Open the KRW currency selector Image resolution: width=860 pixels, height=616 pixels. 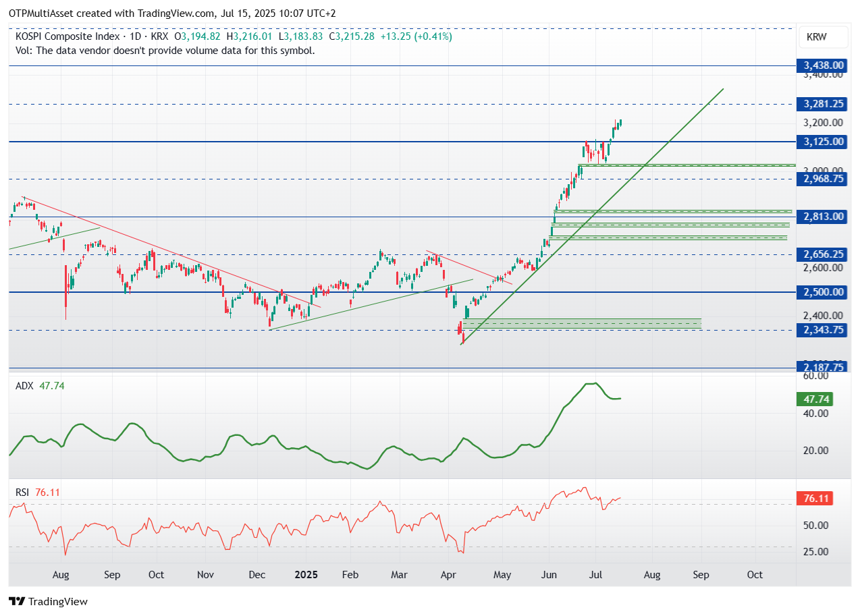click(x=822, y=37)
